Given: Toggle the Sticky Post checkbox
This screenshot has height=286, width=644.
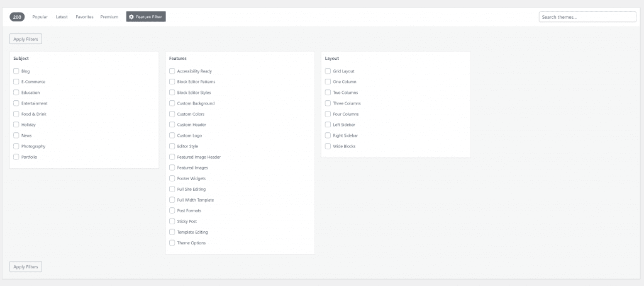Looking at the screenshot, I should pyautogui.click(x=172, y=221).
